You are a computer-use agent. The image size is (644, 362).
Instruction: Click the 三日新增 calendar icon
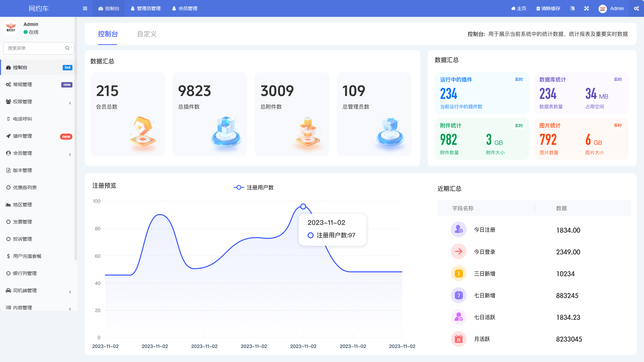pyautogui.click(x=459, y=273)
